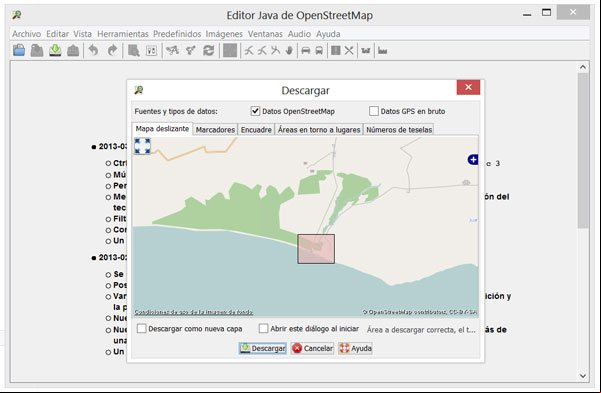
Task: Click the fullscreen arrows icon on map
Action: (x=142, y=146)
